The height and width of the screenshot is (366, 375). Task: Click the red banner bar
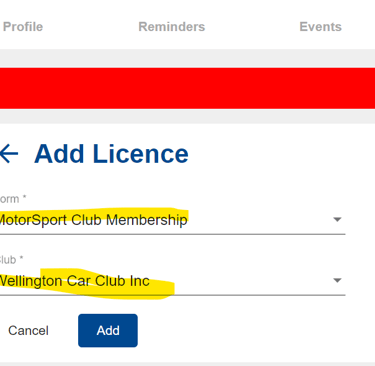(x=187, y=88)
